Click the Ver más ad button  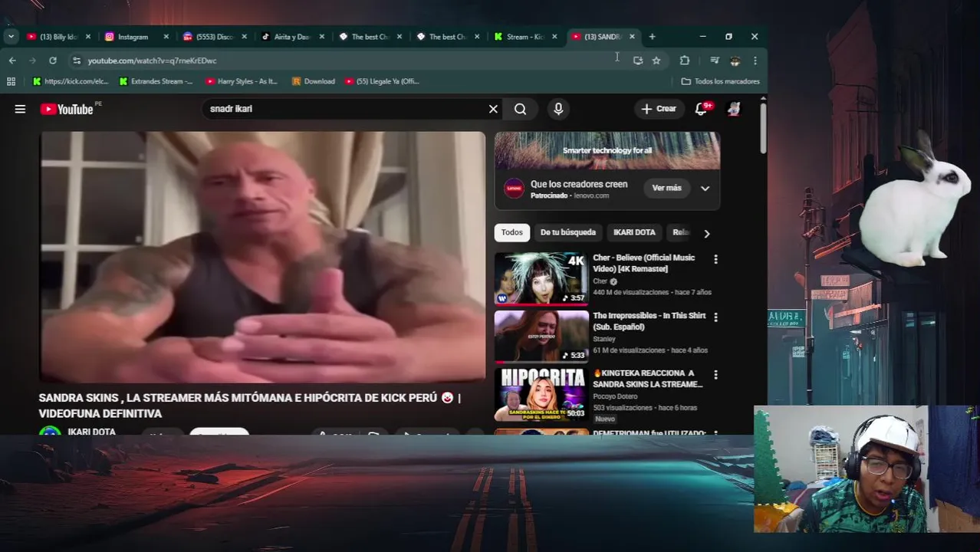click(x=666, y=188)
